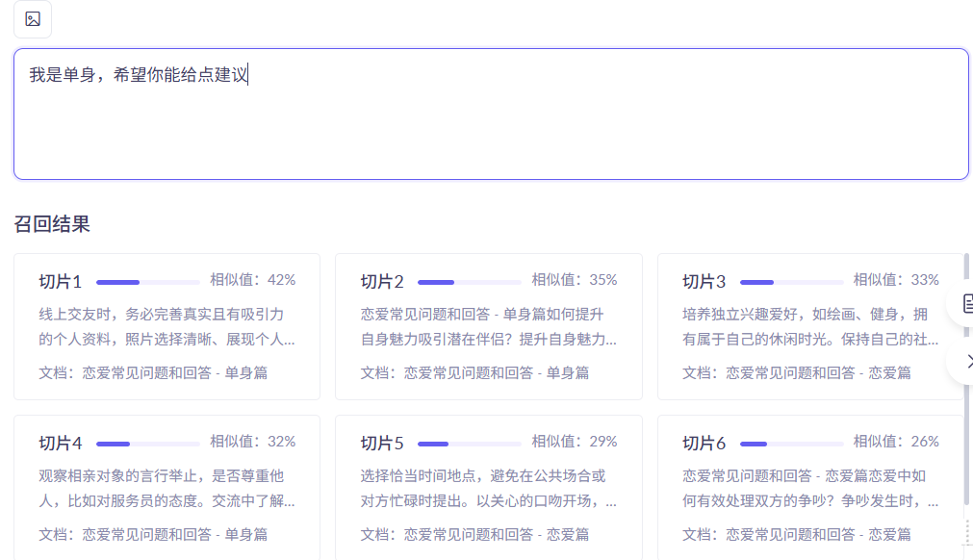
Task: Click the 切片3 snippet about 培养独立兴趣爱好
Action: (810, 327)
